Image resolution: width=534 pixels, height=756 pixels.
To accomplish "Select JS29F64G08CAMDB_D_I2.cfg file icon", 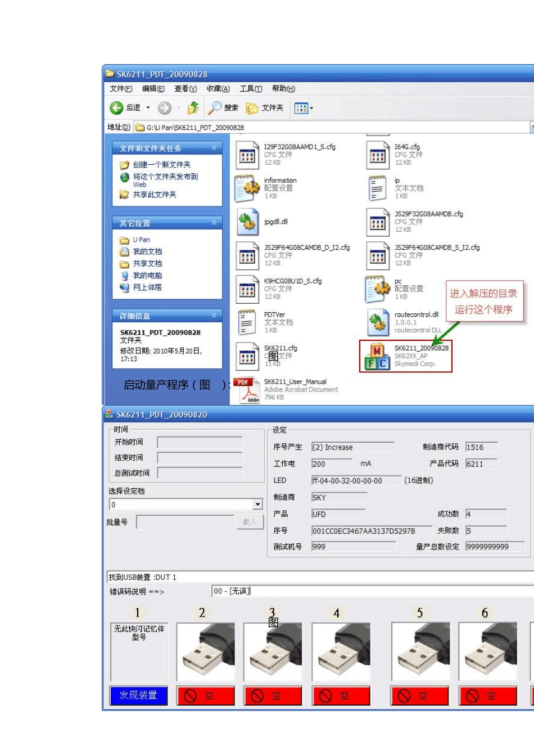I will coord(247,256).
